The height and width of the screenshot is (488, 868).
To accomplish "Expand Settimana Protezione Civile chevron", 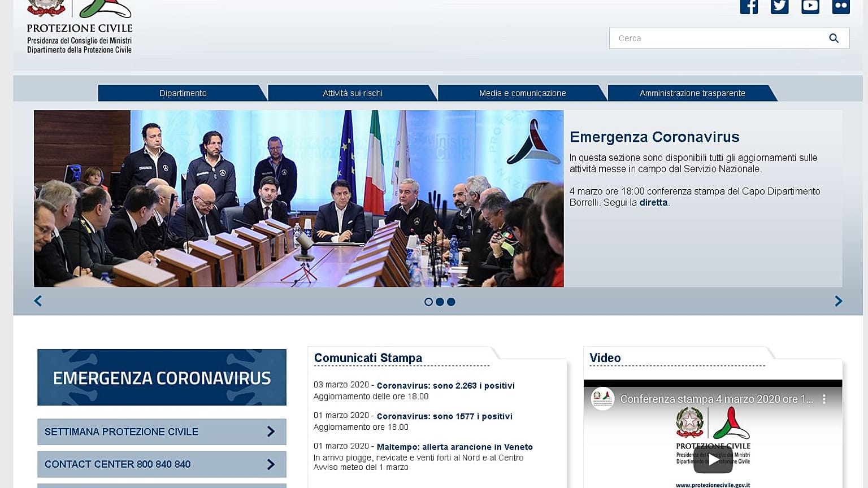I will click(271, 432).
